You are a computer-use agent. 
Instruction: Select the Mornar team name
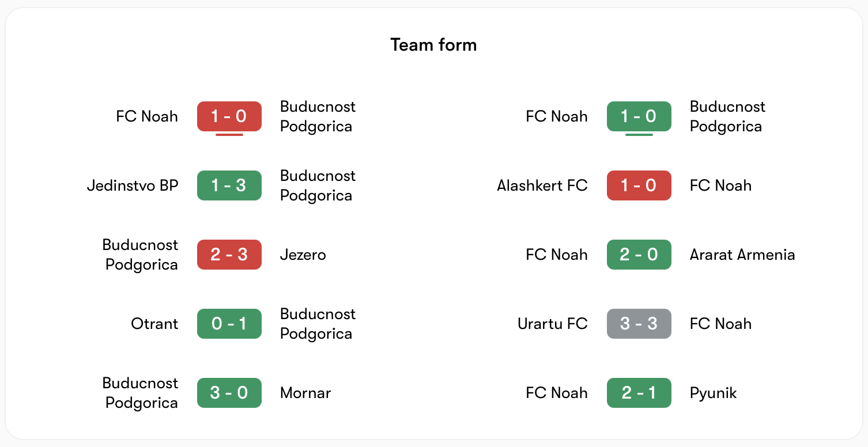[x=305, y=393]
